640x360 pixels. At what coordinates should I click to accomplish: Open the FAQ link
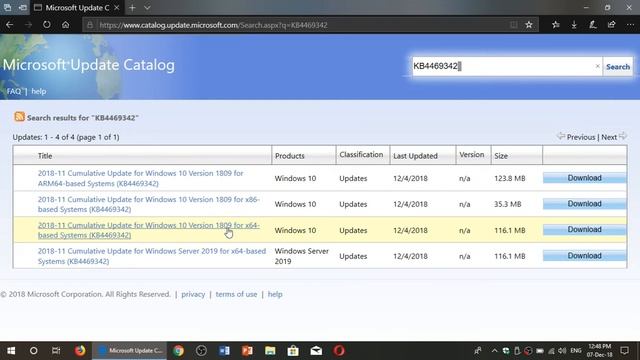pyautogui.click(x=14, y=91)
